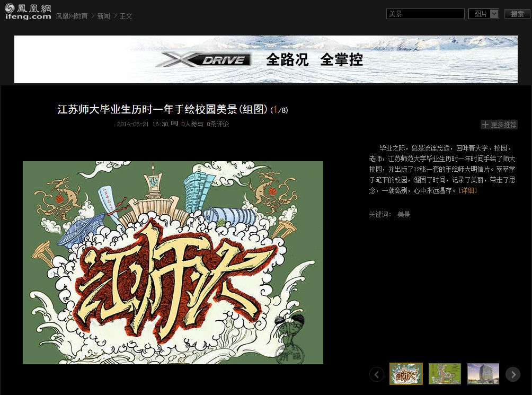Advance the thumbnail strip with right arrow
The image size is (532, 395).
pyautogui.click(x=512, y=374)
